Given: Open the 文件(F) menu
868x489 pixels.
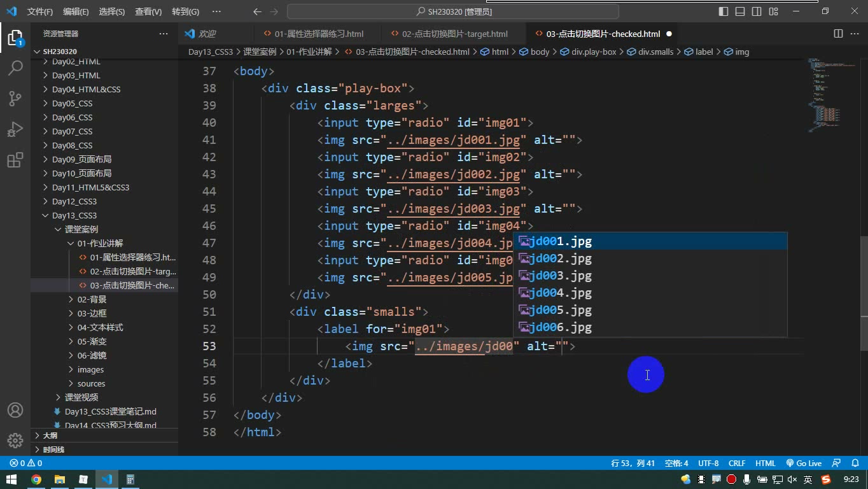Looking at the screenshot, I should coord(40,11).
